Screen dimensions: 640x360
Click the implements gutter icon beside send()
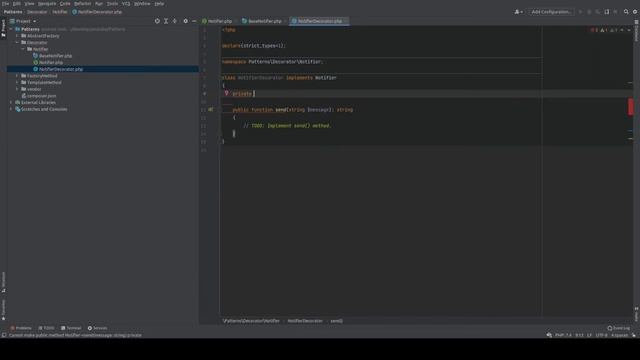(x=211, y=109)
